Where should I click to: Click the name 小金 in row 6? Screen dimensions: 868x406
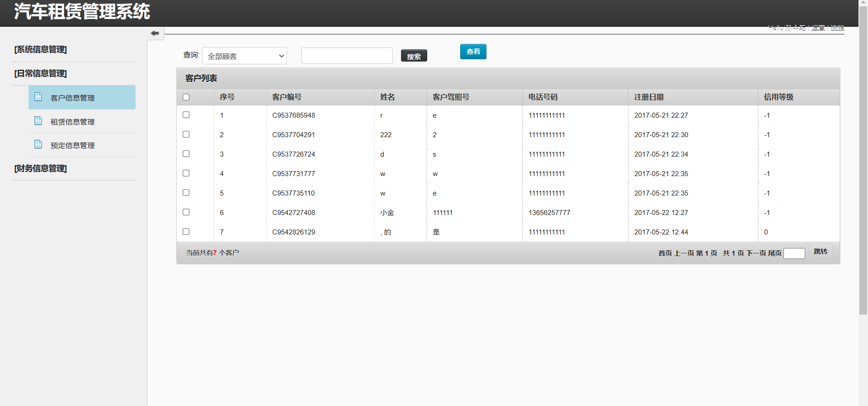tap(387, 213)
